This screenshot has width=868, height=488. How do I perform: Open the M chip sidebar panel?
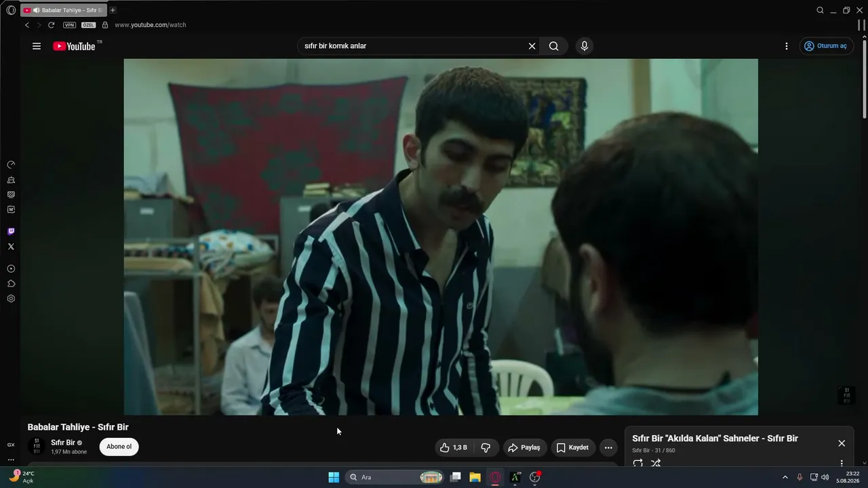point(11,209)
